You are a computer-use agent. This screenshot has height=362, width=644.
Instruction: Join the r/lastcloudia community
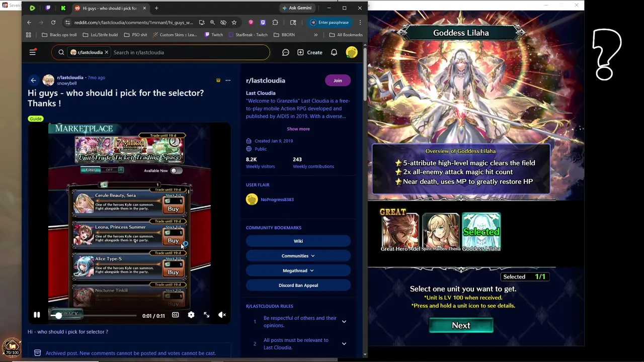(338, 80)
